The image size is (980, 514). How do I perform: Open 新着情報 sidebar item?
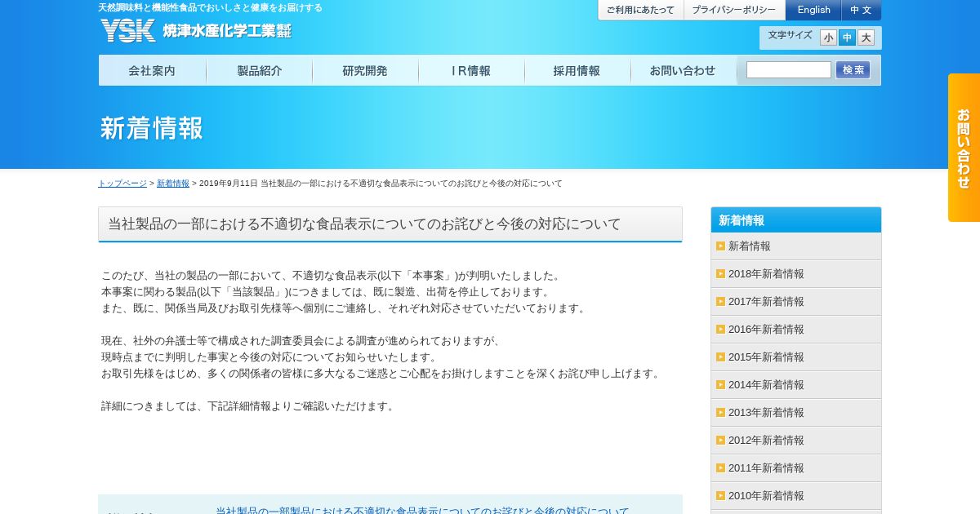click(x=796, y=246)
